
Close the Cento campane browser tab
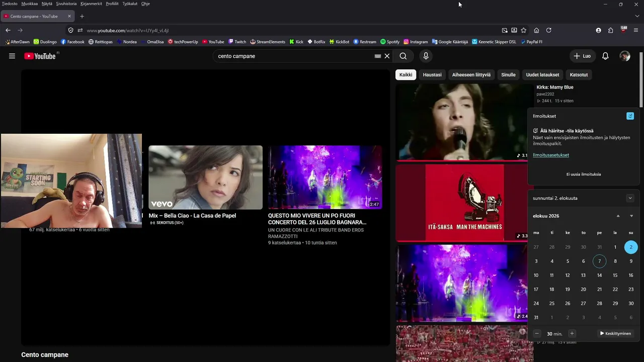pos(69,16)
